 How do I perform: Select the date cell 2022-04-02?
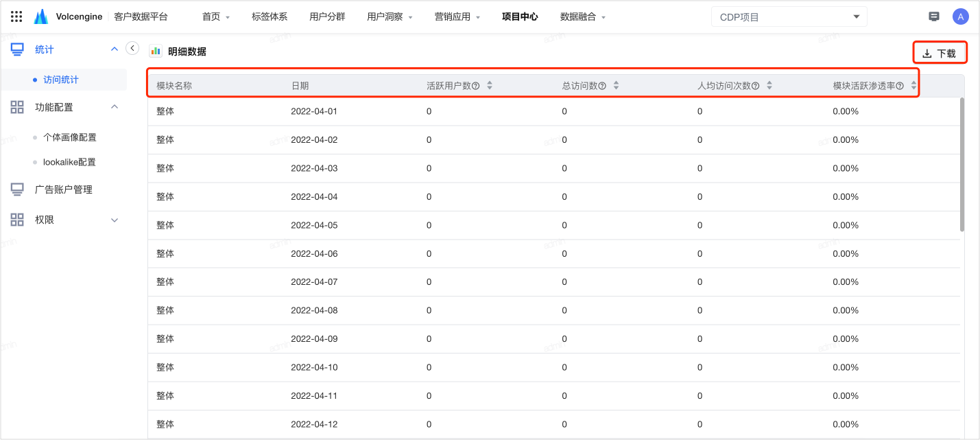pos(314,139)
